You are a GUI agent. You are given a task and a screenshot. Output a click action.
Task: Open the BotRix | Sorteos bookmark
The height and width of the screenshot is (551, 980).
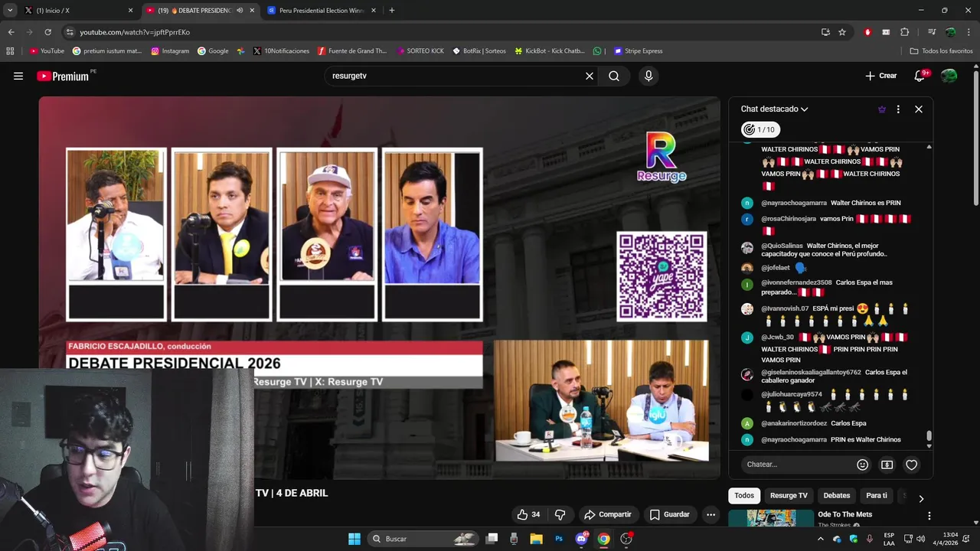pos(479,51)
